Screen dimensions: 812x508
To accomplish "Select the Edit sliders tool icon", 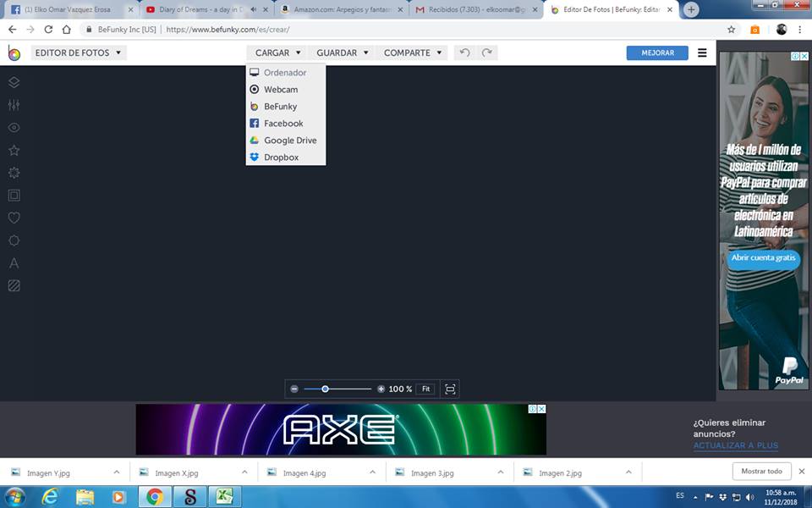I will (x=14, y=105).
